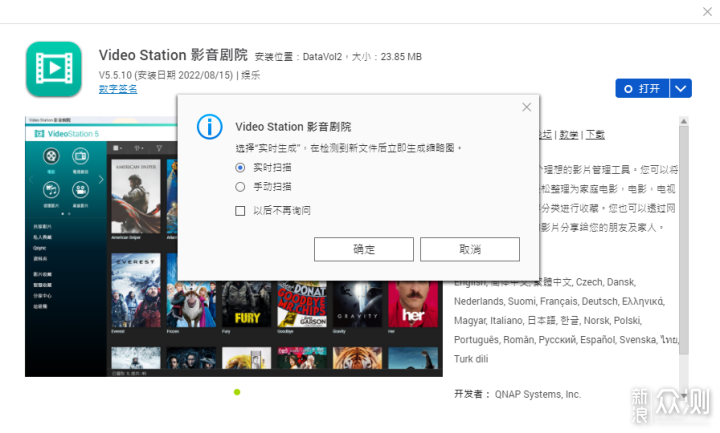Click the film reel icon in the screenshot
Screen dimensions: 720x433
(51, 156)
